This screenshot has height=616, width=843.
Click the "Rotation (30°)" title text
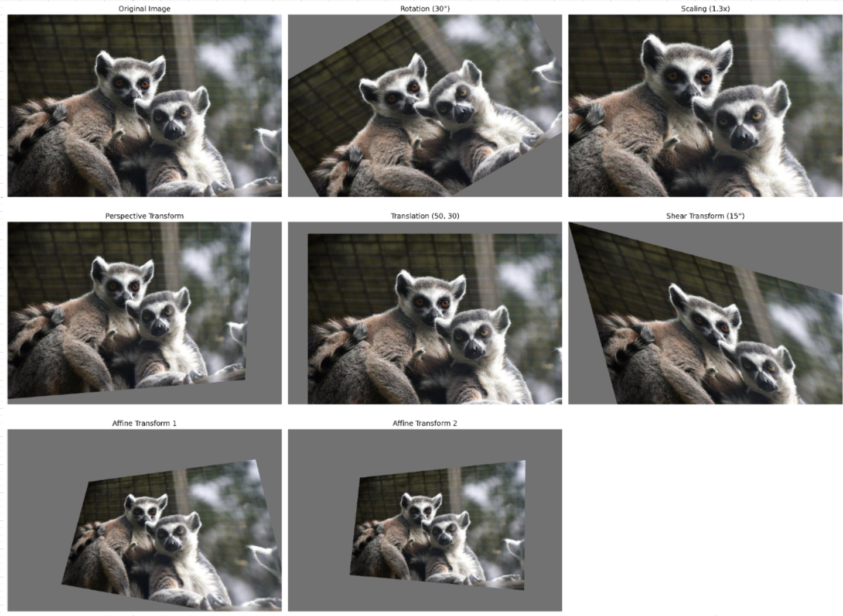click(425, 9)
